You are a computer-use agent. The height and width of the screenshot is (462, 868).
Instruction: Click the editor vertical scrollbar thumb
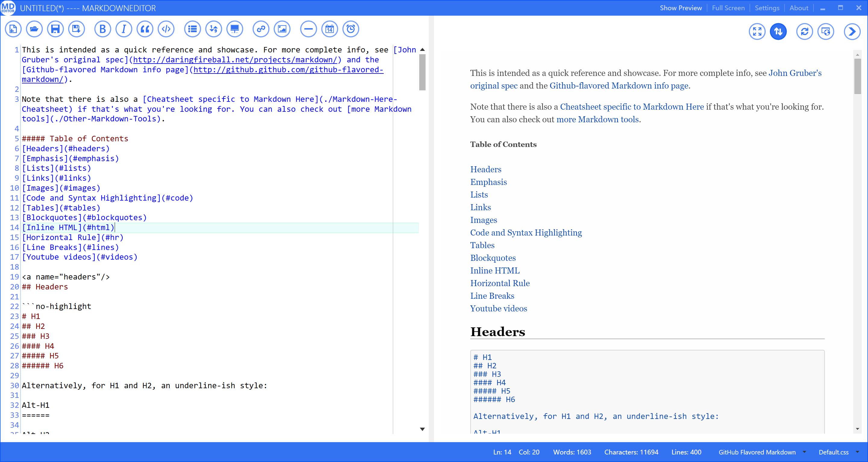[422, 72]
